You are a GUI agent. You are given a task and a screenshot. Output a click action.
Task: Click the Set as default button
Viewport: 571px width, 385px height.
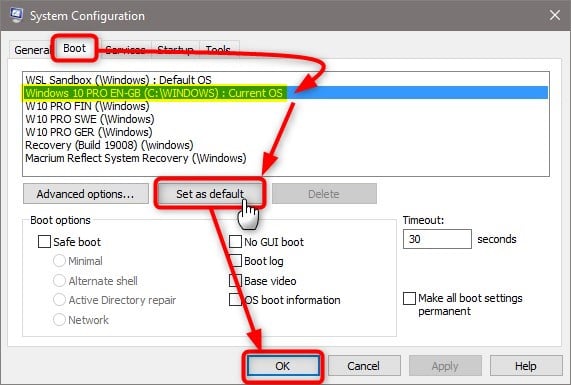(x=210, y=194)
